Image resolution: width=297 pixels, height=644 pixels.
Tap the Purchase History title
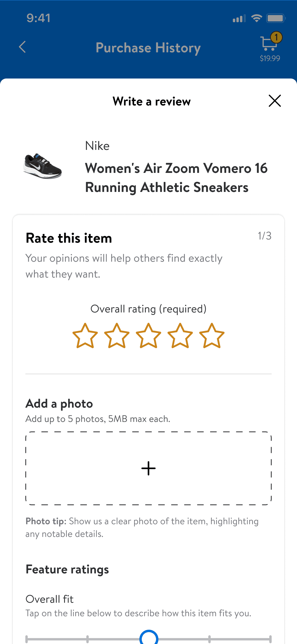coord(148,48)
